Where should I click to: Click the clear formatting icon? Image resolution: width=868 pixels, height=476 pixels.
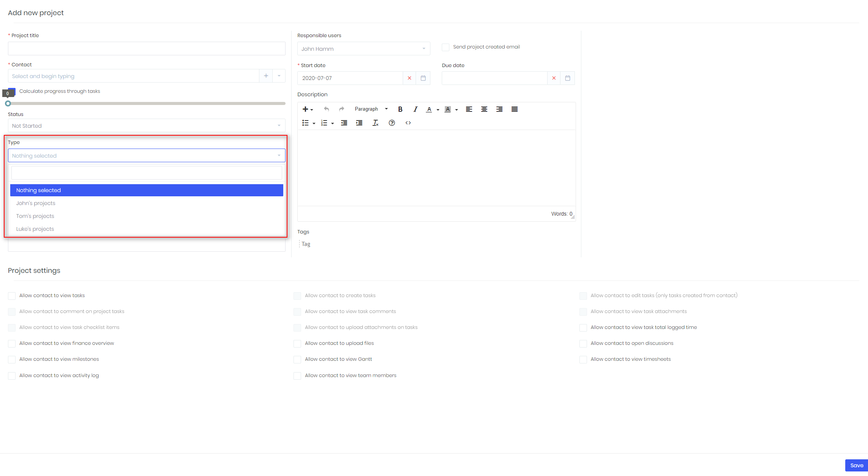coord(375,123)
